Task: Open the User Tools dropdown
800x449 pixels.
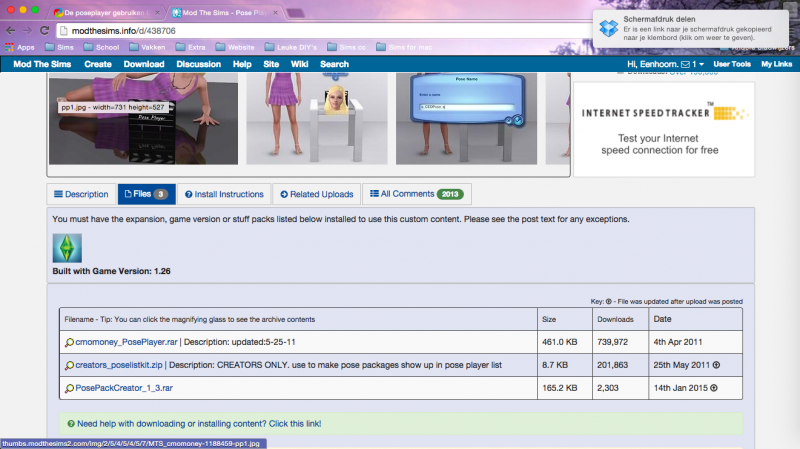Action: click(x=732, y=64)
